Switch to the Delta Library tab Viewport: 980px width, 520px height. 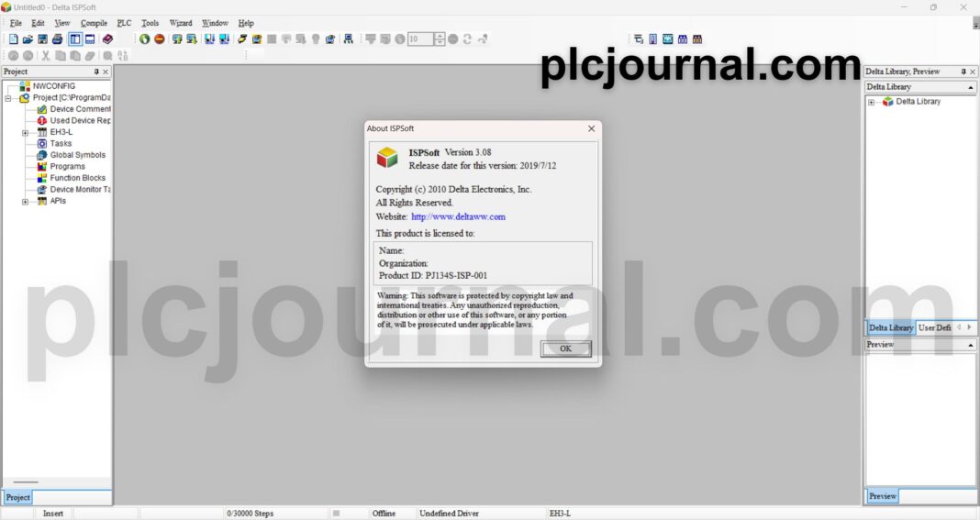coord(891,327)
